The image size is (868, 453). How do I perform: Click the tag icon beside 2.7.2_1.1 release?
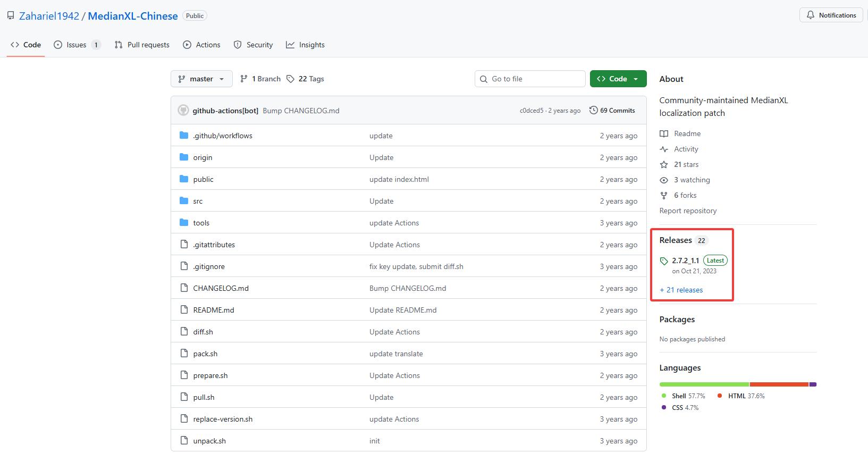[x=664, y=261]
